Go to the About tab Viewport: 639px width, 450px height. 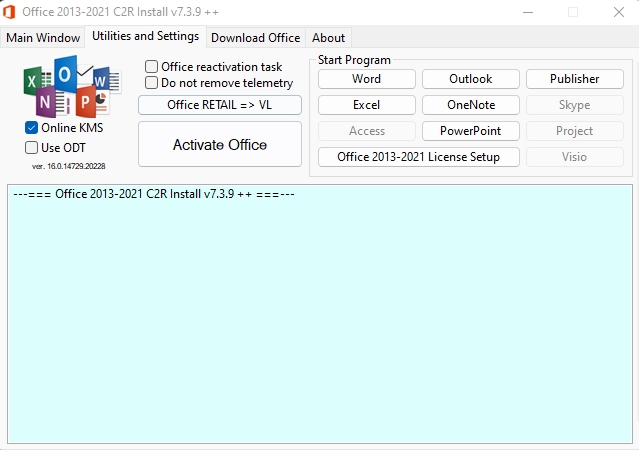tap(329, 38)
